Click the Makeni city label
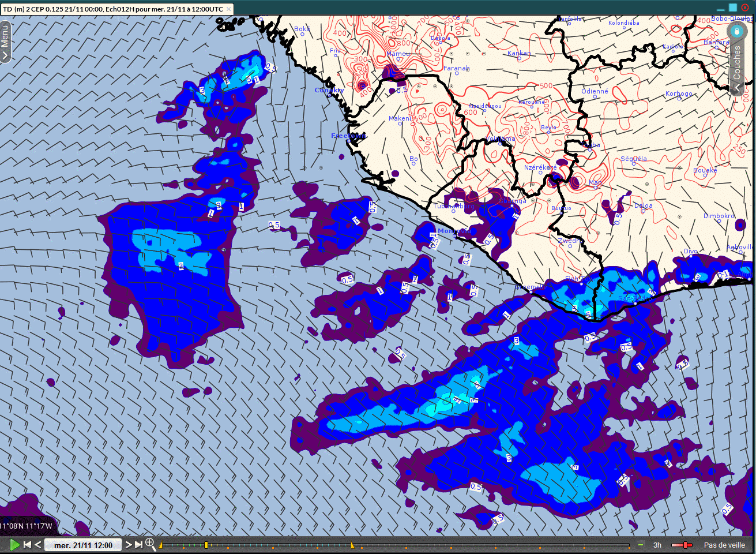 (x=400, y=118)
